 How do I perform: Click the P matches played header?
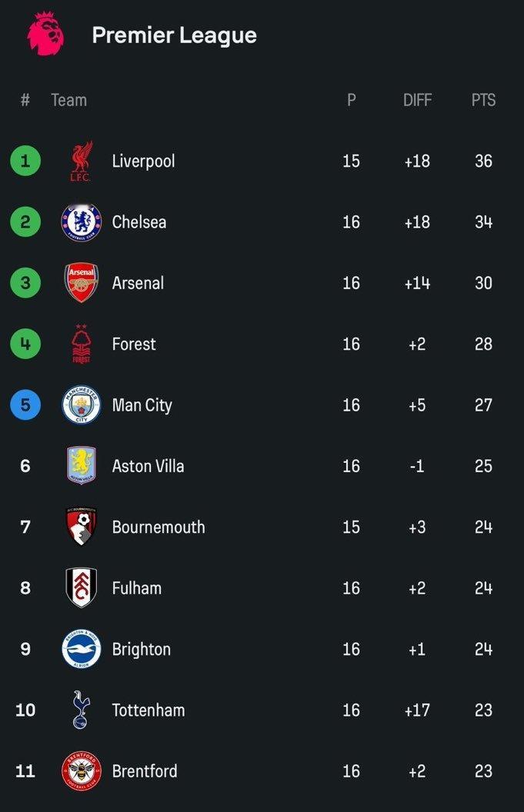click(352, 100)
